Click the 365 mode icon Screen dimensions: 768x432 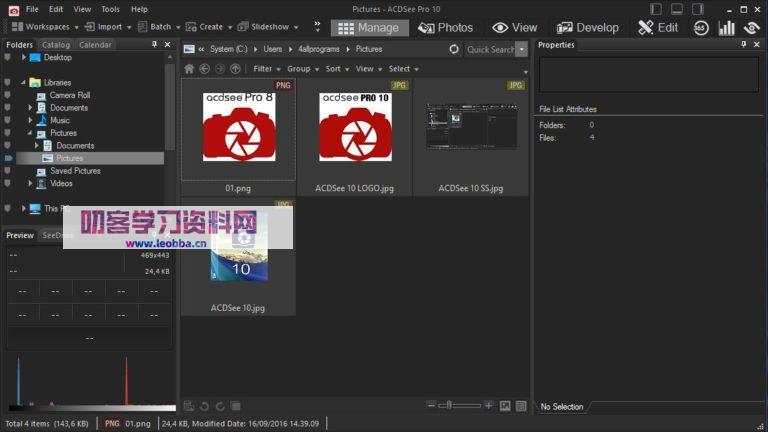(701, 28)
